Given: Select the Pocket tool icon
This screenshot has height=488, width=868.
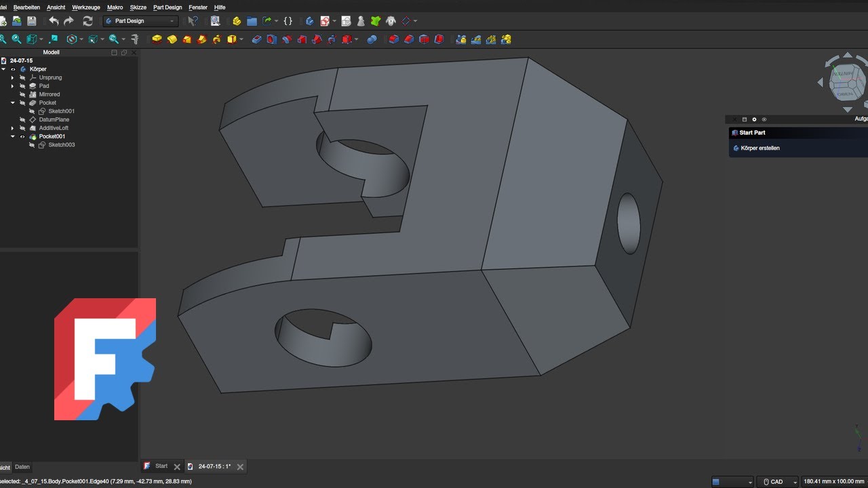Looking at the screenshot, I should click(x=256, y=39).
